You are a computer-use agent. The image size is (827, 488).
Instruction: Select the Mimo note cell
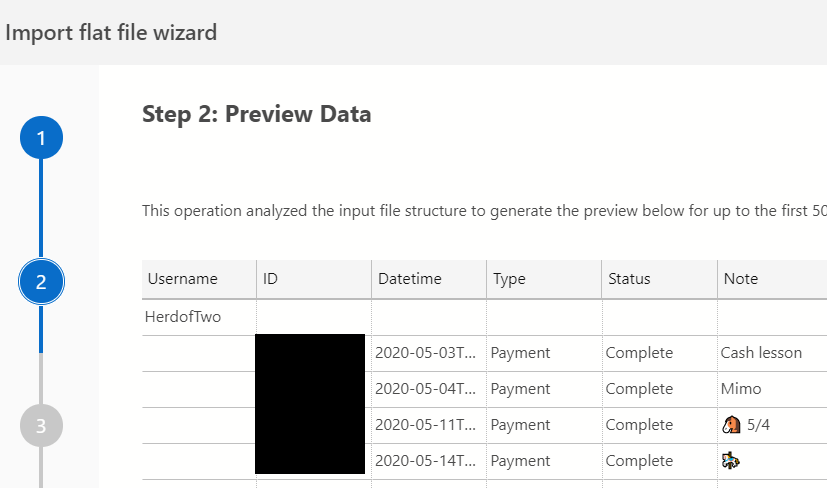[x=741, y=389]
